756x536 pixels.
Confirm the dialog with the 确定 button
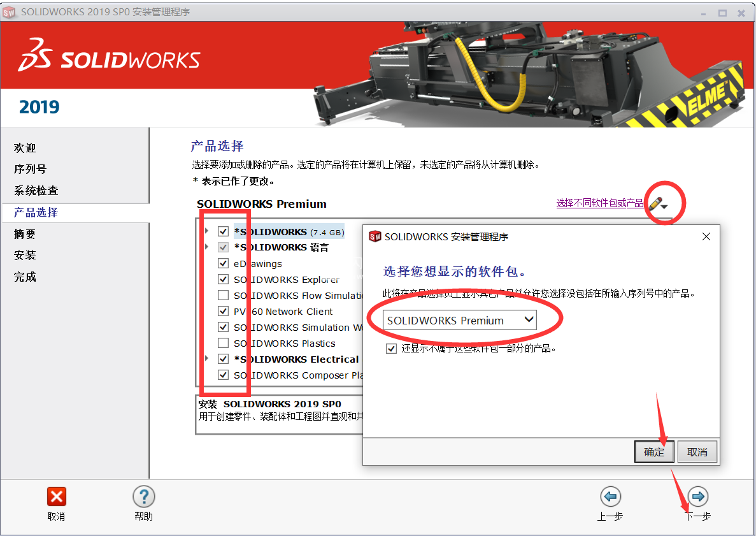click(654, 452)
